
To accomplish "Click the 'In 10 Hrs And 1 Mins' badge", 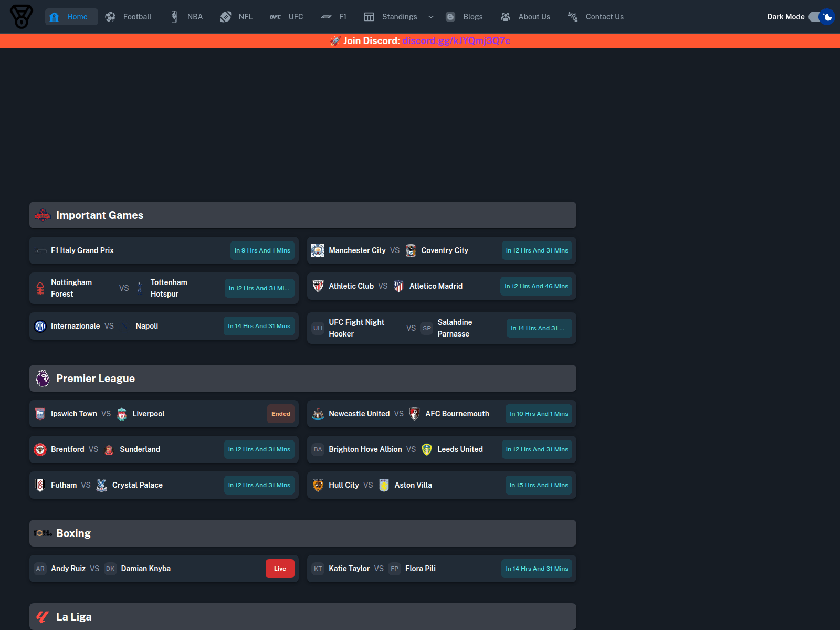I will tap(539, 414).
